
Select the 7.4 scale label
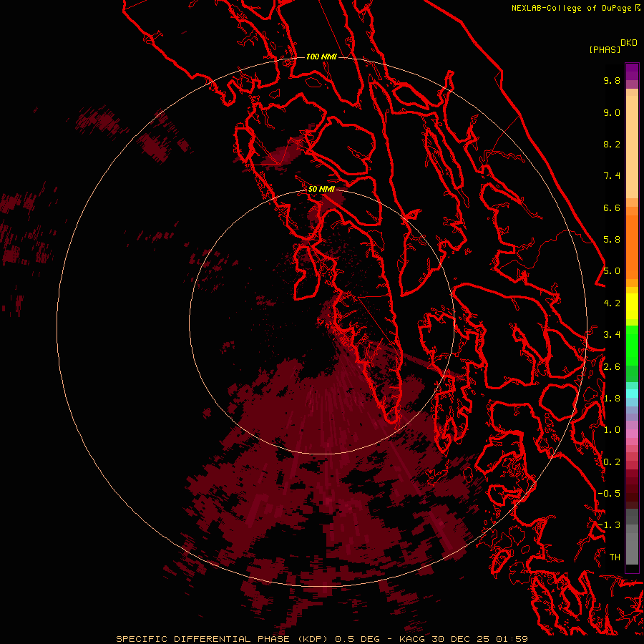[612, 176]
